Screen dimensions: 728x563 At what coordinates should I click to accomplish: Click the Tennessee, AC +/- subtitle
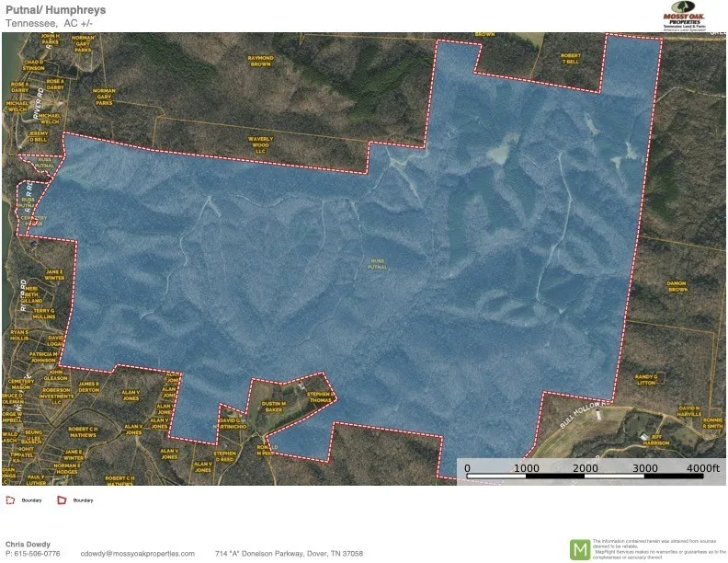click(x=50, y=23)
